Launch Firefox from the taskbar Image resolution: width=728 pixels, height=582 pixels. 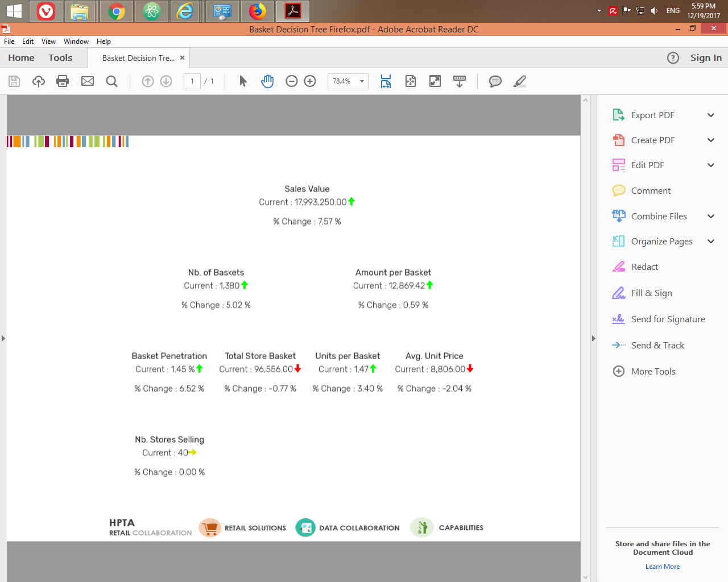coord(257,11)
